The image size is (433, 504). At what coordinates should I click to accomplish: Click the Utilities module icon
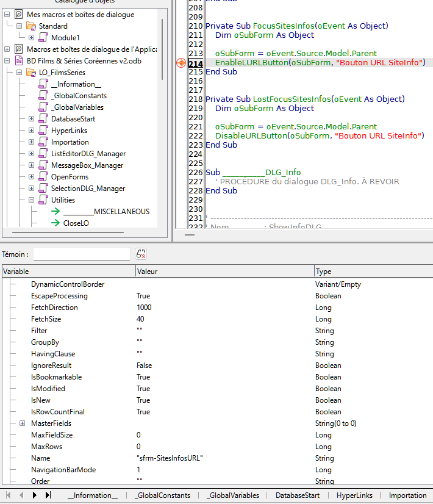pyautogui.click(x=43, y=200)
